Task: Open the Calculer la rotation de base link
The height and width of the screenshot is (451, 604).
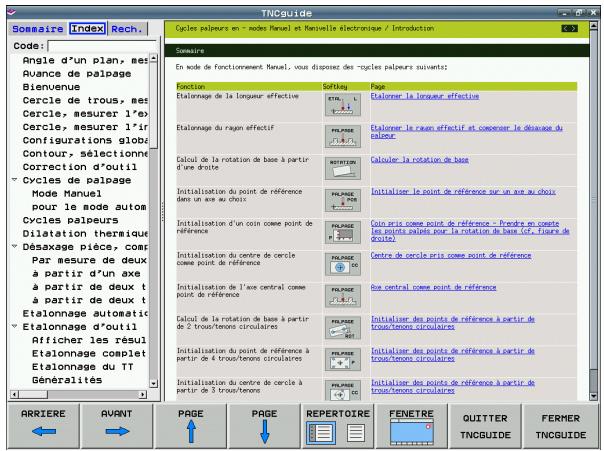Action: pyautogui.click(x=419, y=160)
